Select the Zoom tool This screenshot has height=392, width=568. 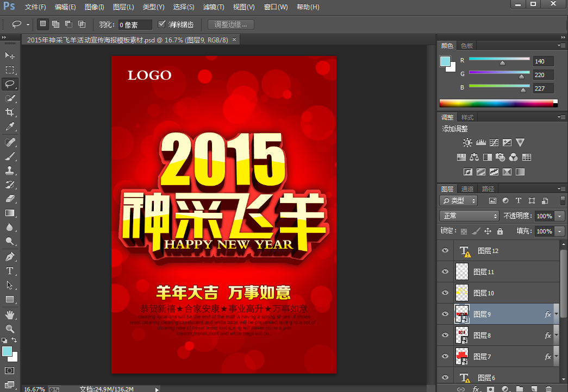pos(10,328)
